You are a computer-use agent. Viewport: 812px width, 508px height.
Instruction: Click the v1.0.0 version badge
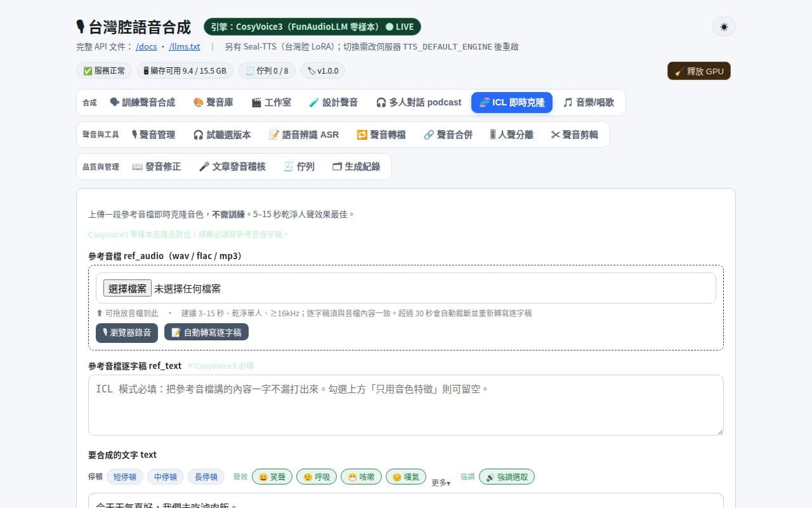(x=322, y=70)
